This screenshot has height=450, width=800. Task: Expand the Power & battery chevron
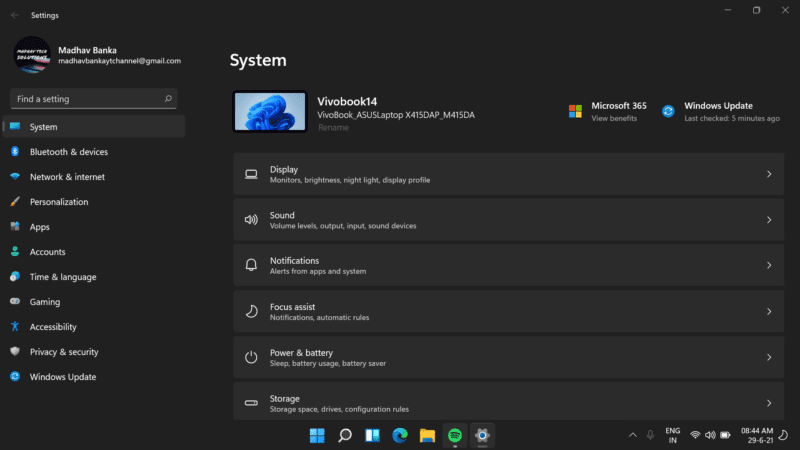[768, 357]
